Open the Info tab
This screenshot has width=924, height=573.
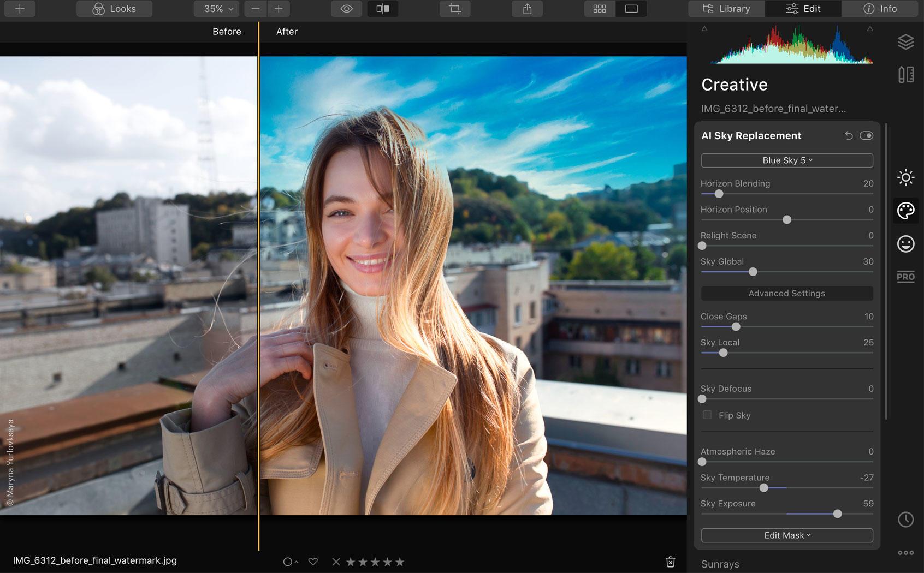coord(879,9)
